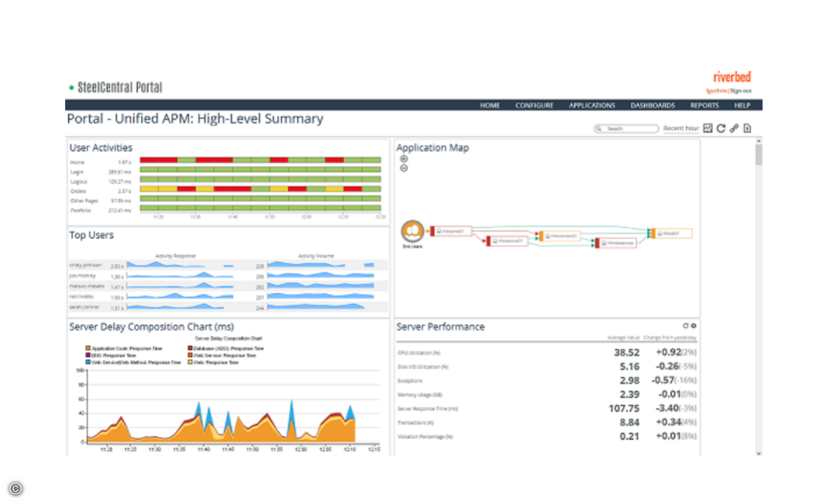Click the 107.75 average value

pos(624,409)
